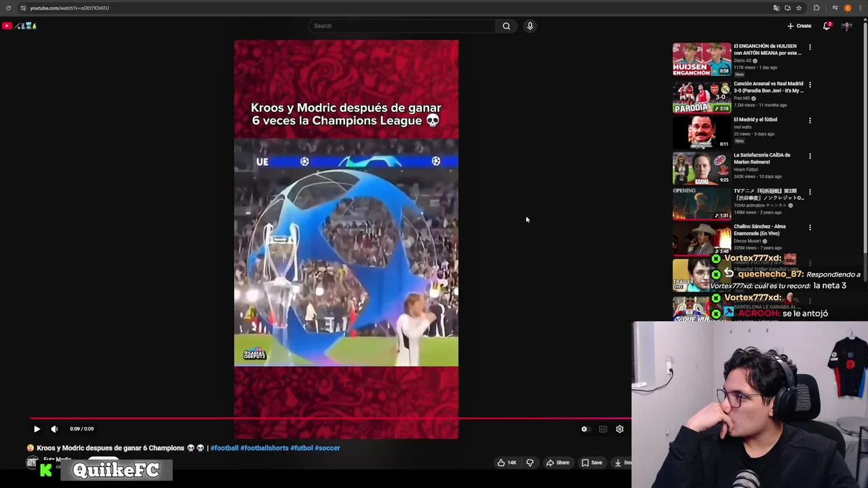Screen dimensions: 868x488
Task: Open the Chrome three-dot menu
Action: click(x=861, y=8)
